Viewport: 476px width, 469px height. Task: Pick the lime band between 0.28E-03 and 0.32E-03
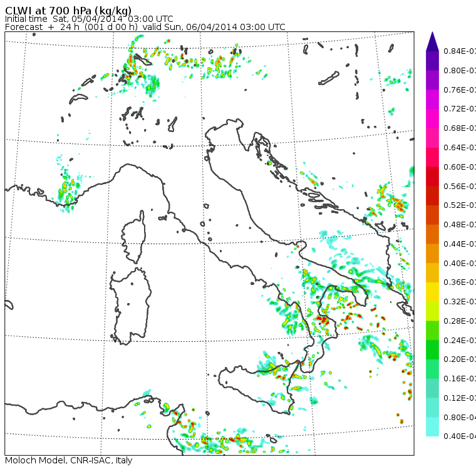tap(432, 311)
